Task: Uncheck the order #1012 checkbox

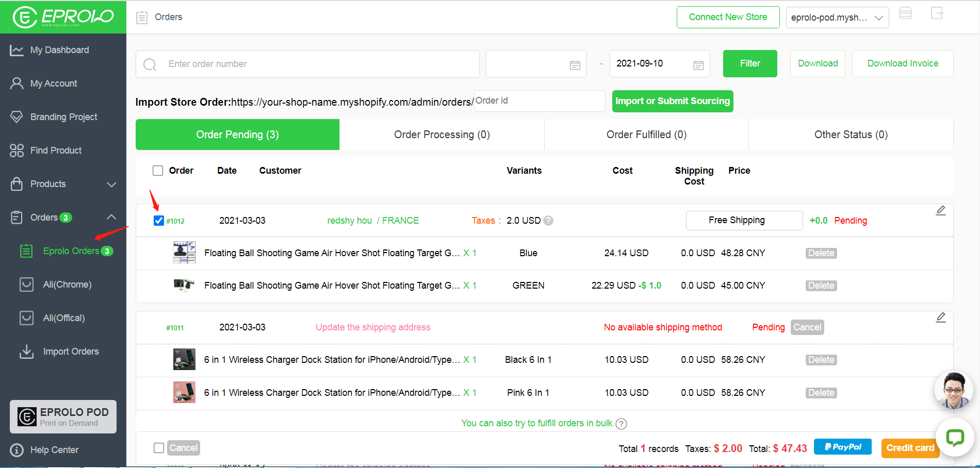Action: [x=158, y=221]
